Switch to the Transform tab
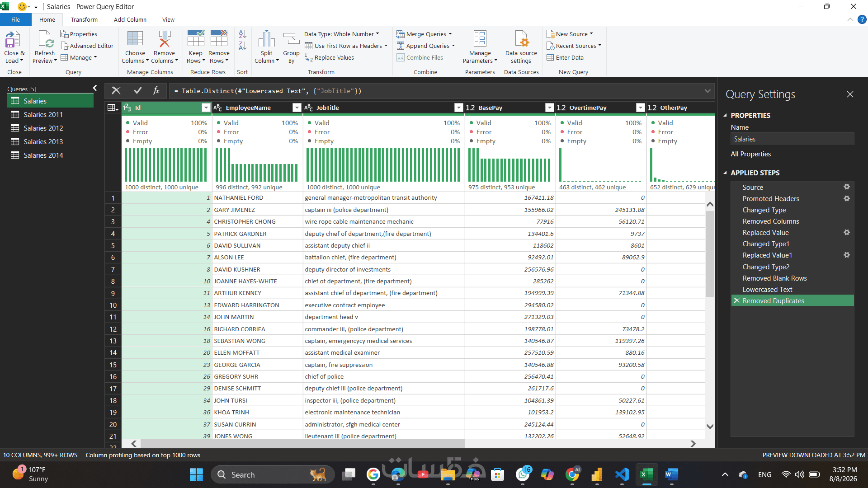The height and width of the screenshot is (488, 868). point(84,19)
